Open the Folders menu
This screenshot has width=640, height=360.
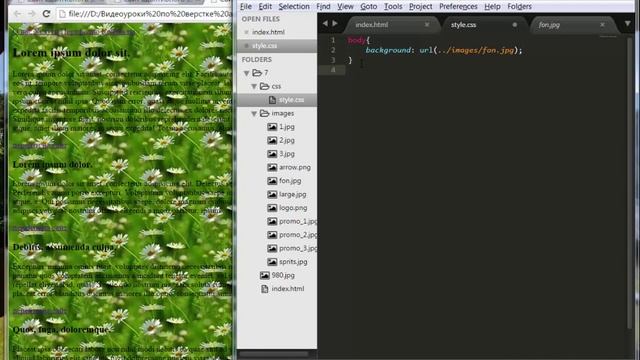(519, 7)
